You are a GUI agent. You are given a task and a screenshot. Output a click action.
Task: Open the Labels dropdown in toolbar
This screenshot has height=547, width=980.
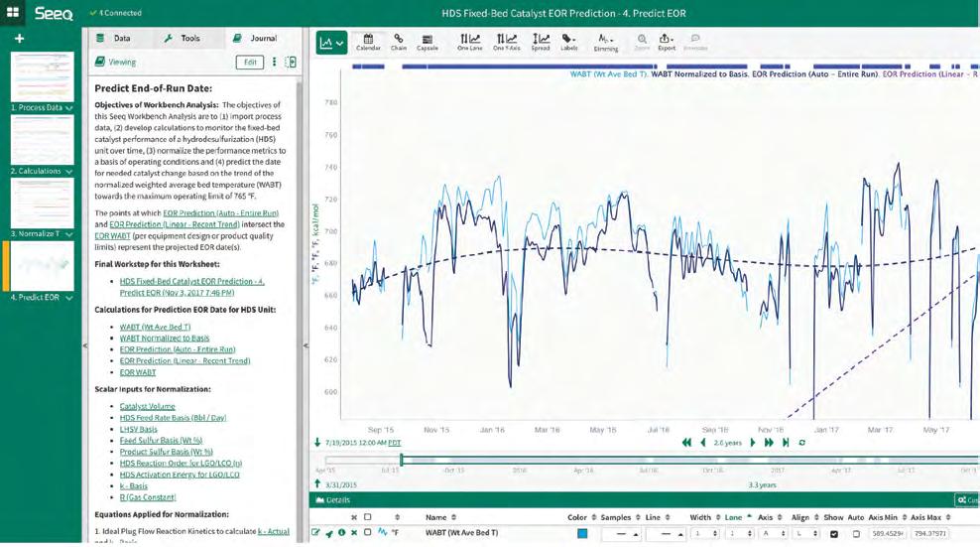pyautogui.click(x=568, y=42)
